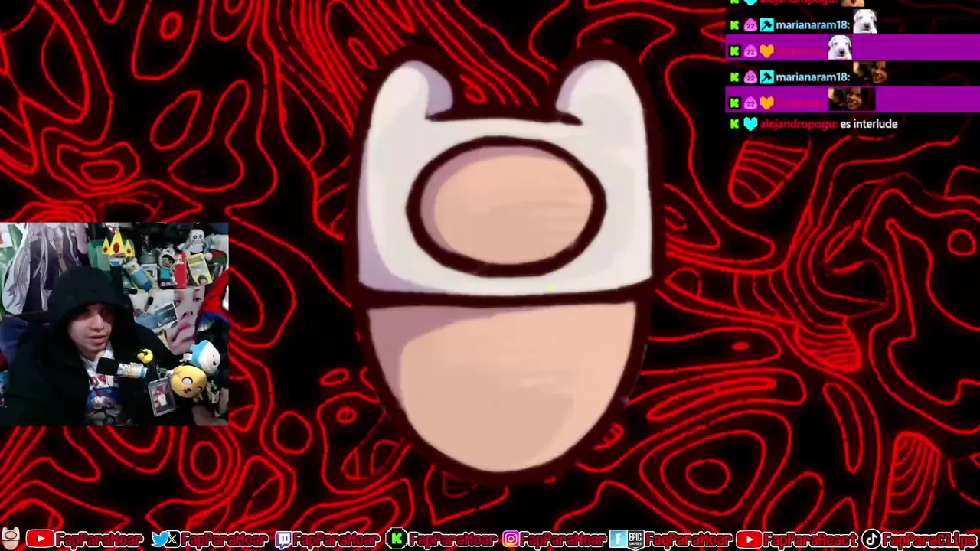Click the FapParaMoar handle beside the Twitter icon
This screenshot has height=551, width=980.
[x=223, y=540]
